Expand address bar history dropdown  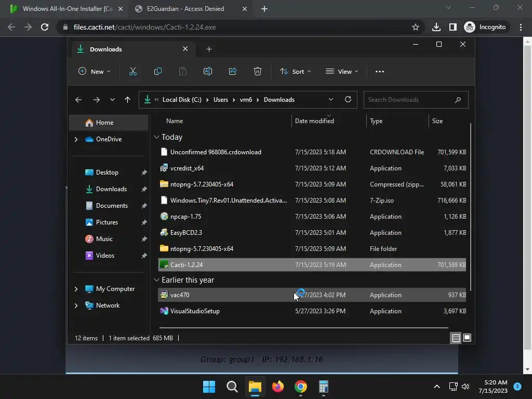tap(331, 99)
